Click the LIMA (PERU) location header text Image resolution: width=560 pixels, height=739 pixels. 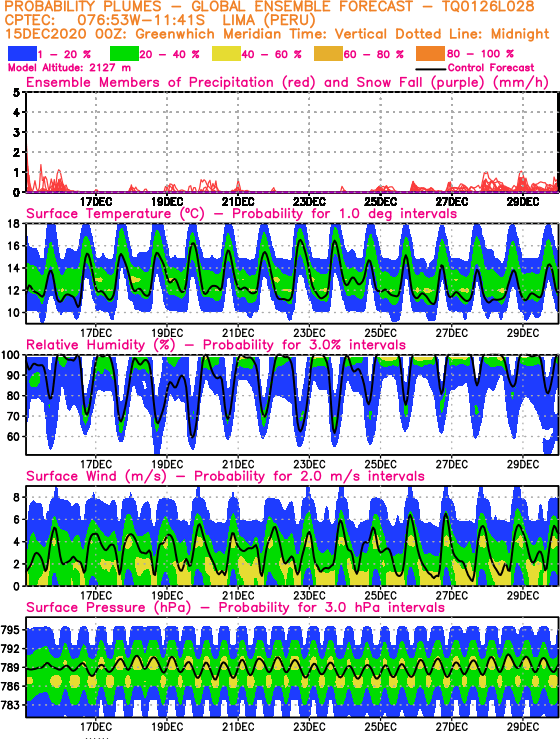[x=264, y=21]
